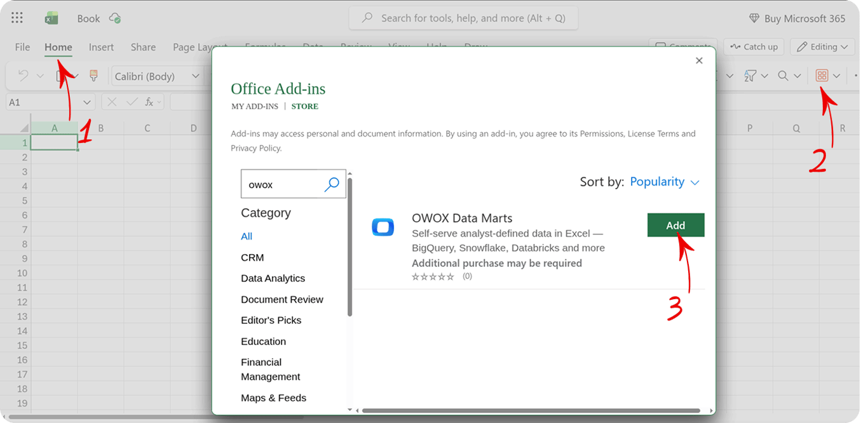
Task: Close the Office Add-ins dialog
Action: [699, 60]
